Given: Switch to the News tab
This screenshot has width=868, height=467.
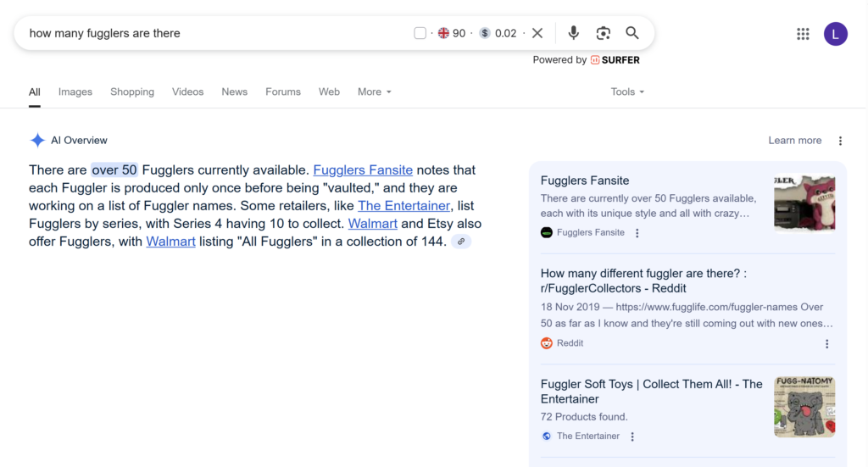Looking at the screenshot, I should tap(235, 92).
